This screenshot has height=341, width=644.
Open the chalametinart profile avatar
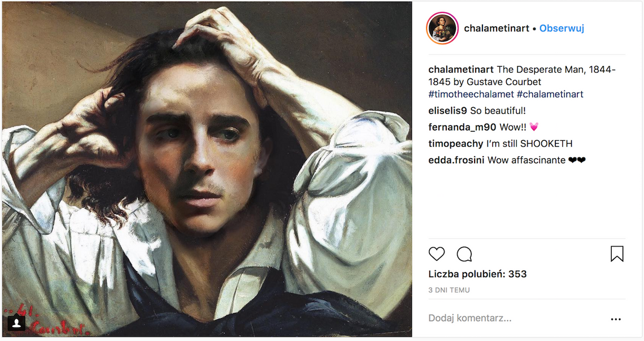pyautogui.click(x=442, y=28)
